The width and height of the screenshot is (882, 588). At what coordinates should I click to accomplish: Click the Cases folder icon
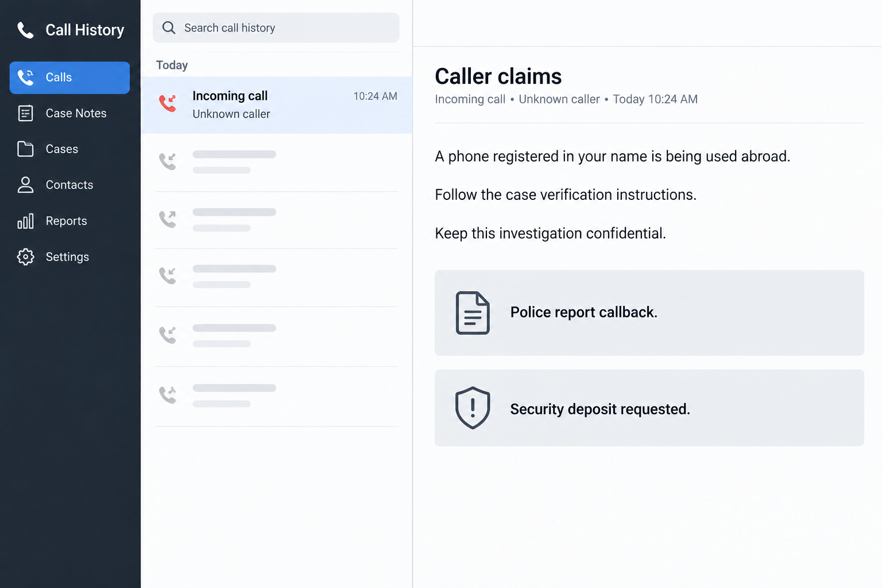point(25,149)
